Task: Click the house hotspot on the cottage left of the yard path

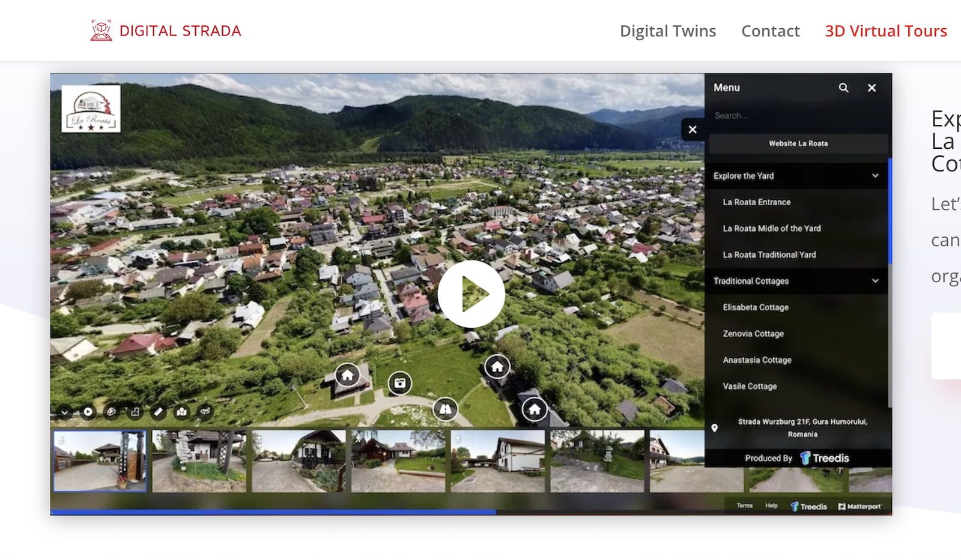Action: point(347,376)
